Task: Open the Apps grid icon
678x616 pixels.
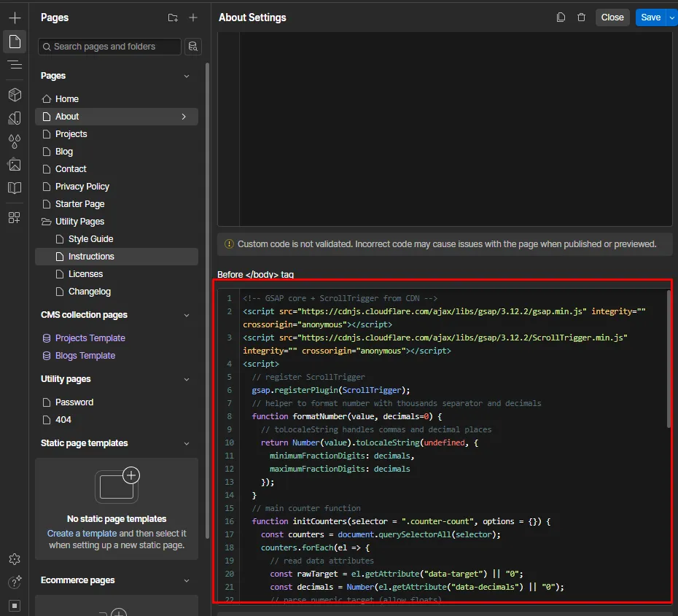Action: click(x=15, y=217)
